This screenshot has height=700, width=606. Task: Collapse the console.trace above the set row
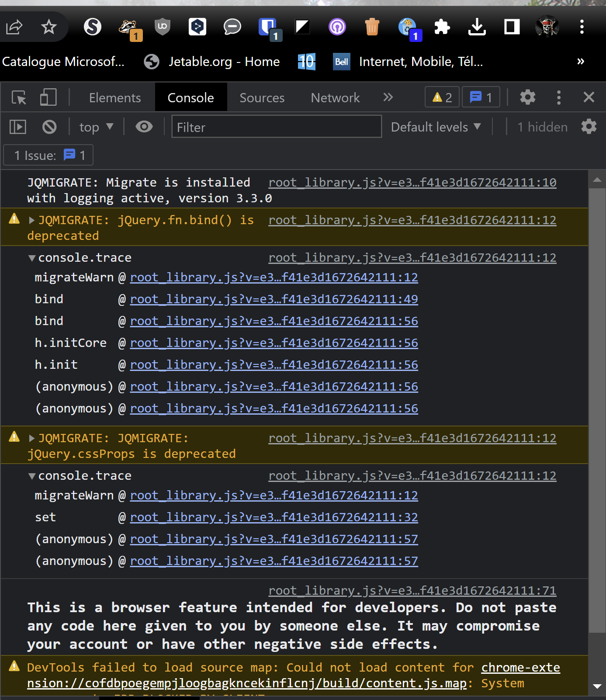[31, 476]
